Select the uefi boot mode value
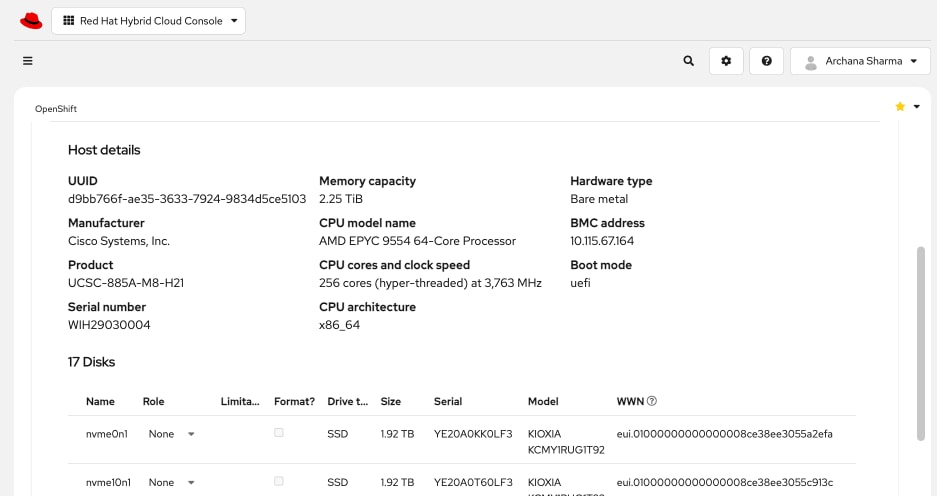 tap(580, 283)
